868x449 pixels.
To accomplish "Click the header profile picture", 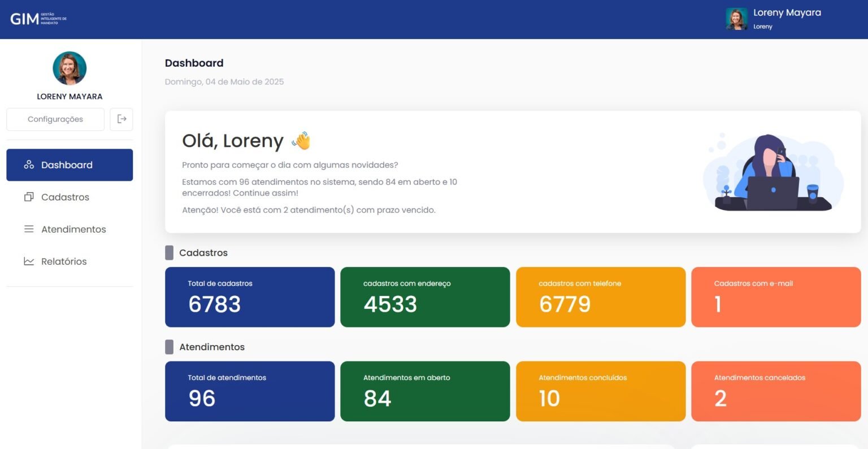I will [736, 19].
